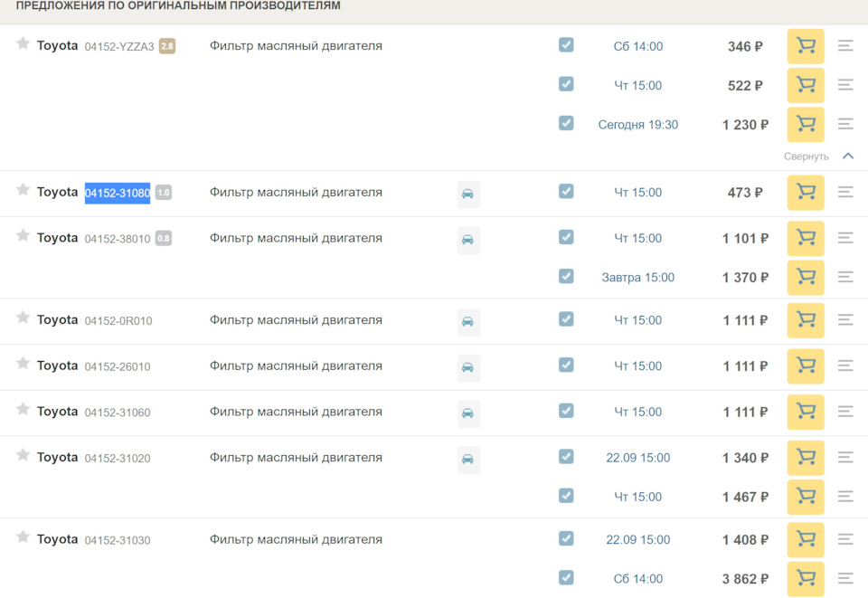Image resolution: width=868 pixels, height=598 pixels.
Task: Open part number 04152-31030
Action: coord(118,540)
